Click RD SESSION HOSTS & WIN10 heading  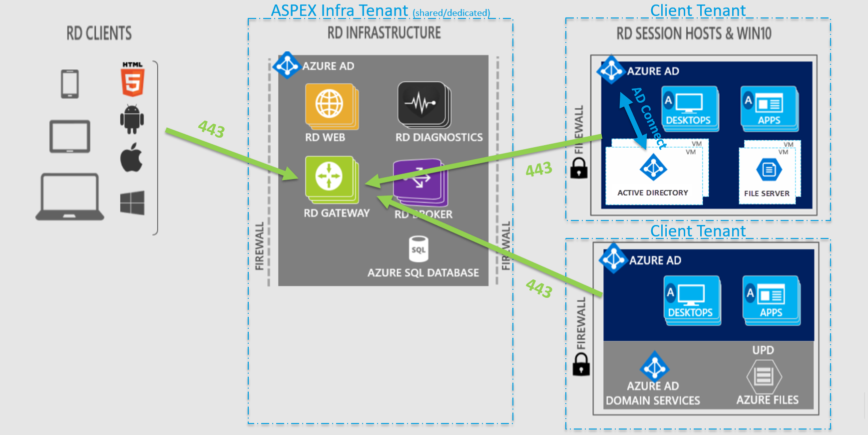pyautogui.click(x=694, y=34)
